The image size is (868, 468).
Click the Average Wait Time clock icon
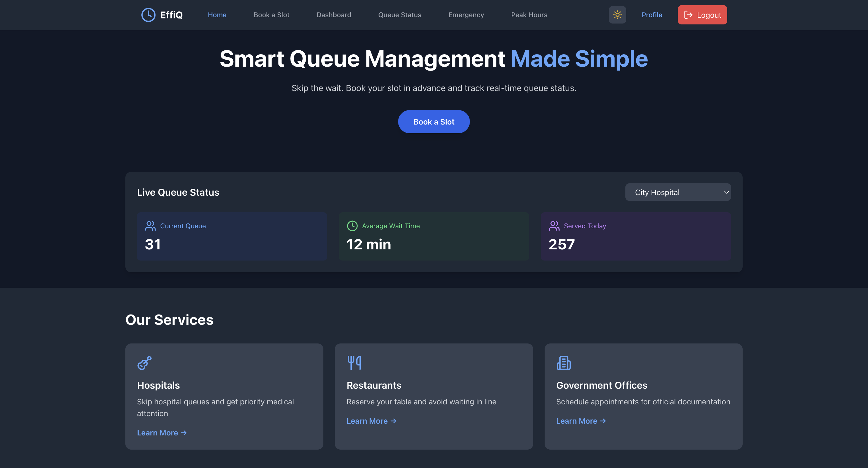click(x=352, y=226)
